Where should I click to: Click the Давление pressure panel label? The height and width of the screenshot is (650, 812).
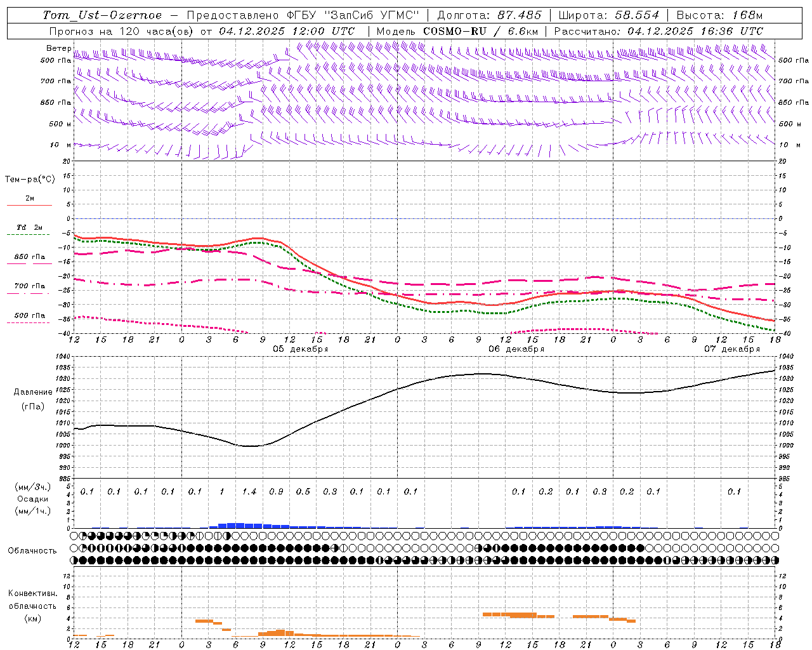click(33, 392)
